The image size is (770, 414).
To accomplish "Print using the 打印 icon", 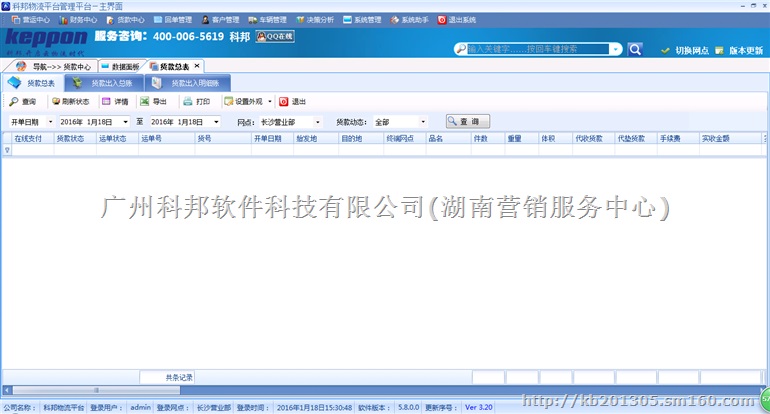I will click(x=188, y=101).
